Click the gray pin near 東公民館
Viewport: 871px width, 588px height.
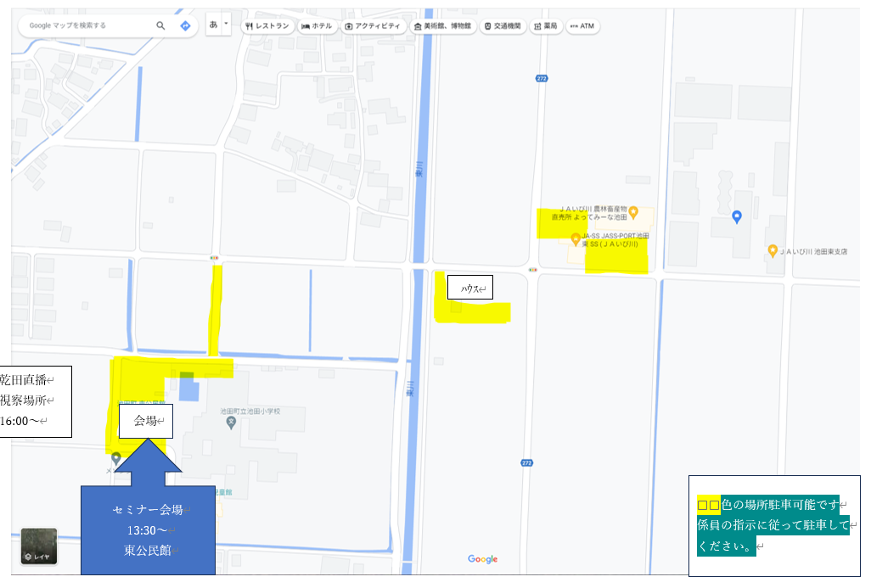coord(115,459)
